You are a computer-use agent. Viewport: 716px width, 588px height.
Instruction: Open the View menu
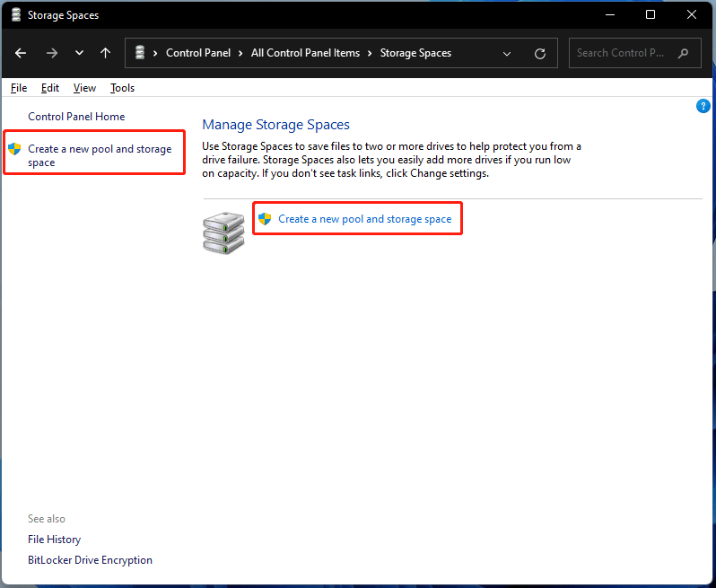point(84,88)
